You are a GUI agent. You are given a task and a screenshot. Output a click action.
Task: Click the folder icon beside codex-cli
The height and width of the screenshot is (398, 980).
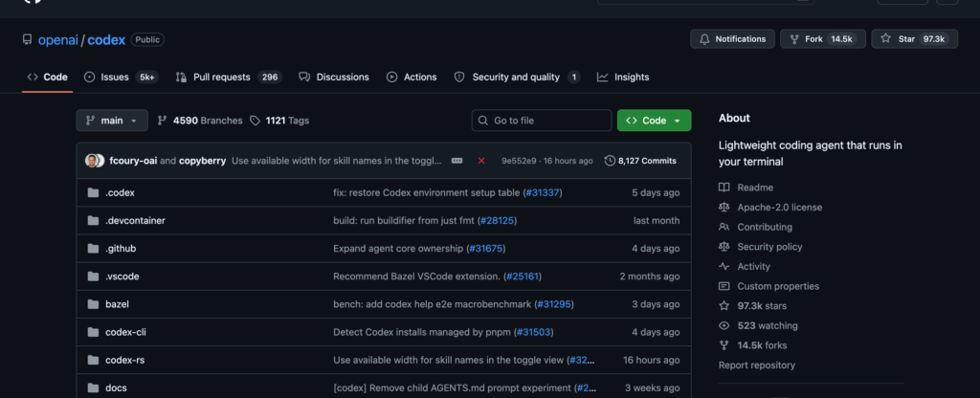[x=93, y=332]
